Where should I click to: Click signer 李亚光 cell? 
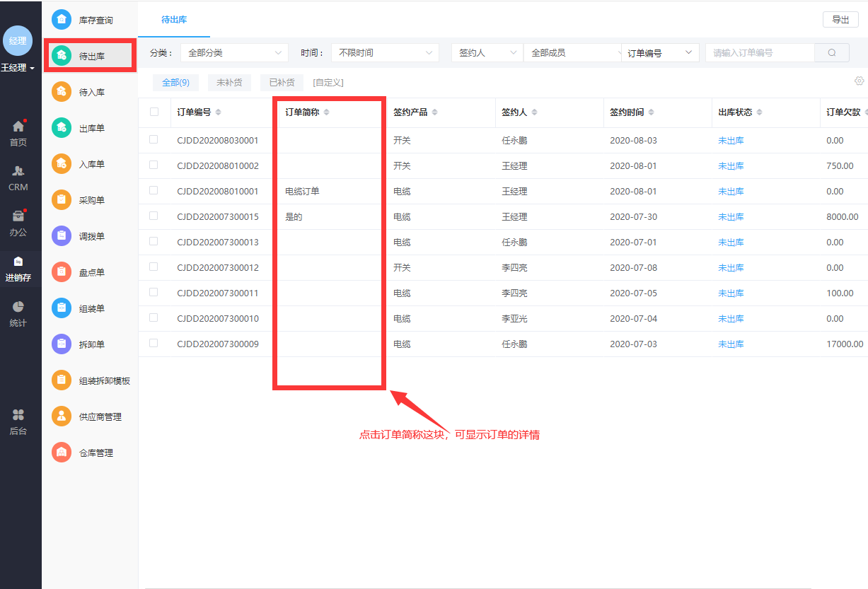[x=514, y=318]
